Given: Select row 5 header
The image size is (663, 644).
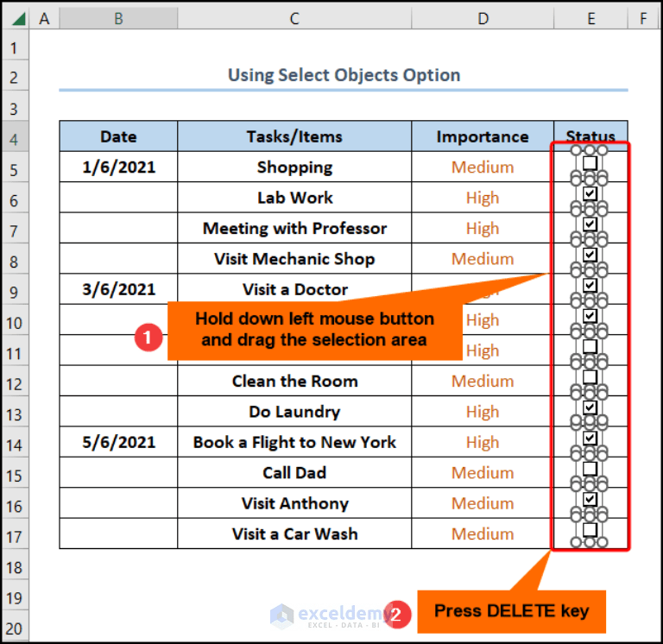Looking at the screenshot, I should [x=15, y=167].
